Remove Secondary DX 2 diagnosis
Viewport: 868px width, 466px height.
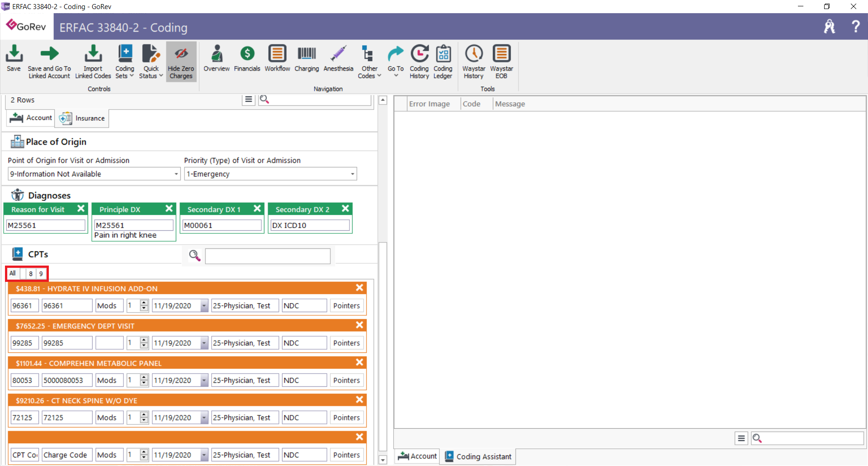tap(345, 209)
